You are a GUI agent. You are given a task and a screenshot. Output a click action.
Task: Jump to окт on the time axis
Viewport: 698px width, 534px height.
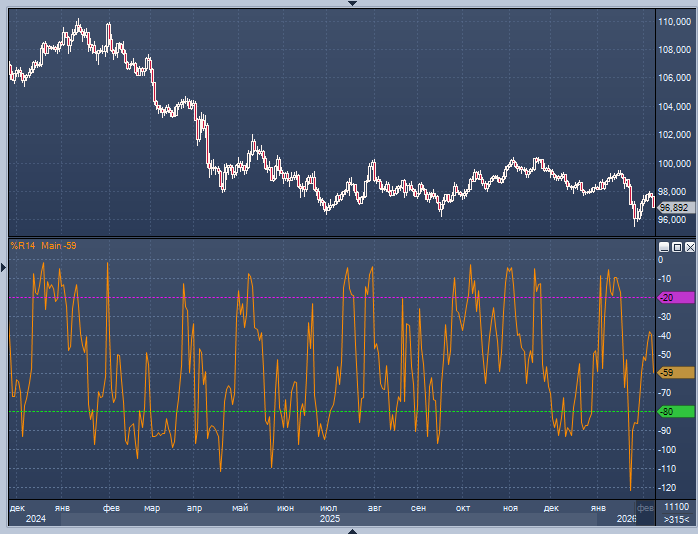tap(463, 508)
